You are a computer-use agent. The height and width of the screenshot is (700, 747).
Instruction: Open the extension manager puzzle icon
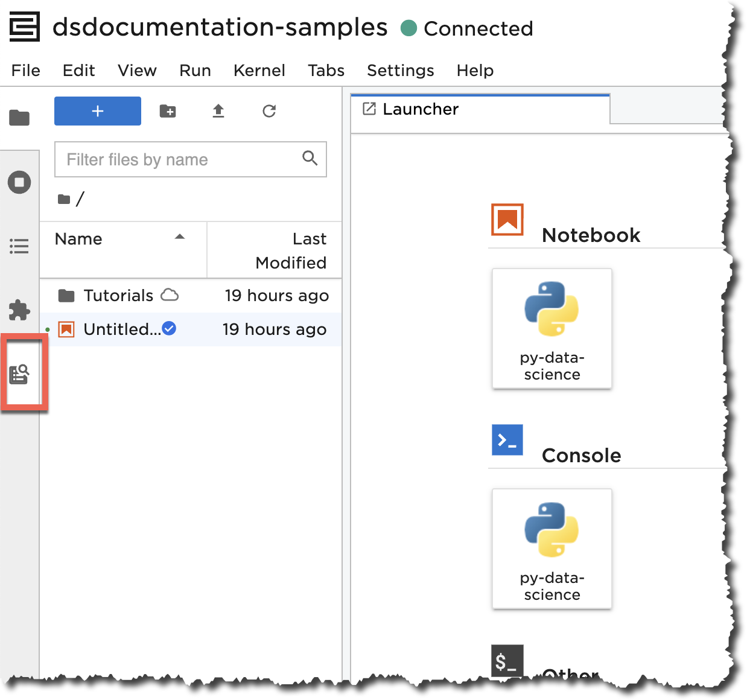coord(19,310)
